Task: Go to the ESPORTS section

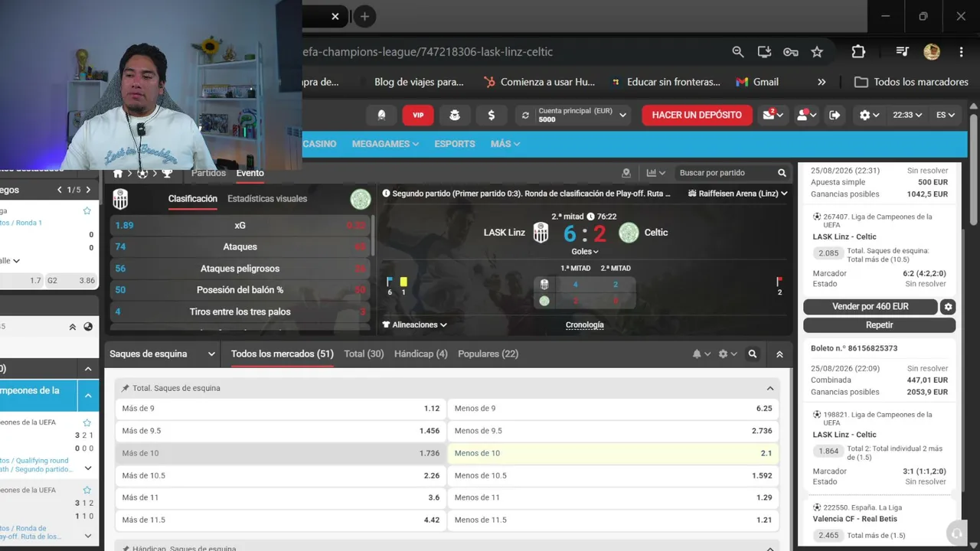Action: pyautogui.click(x=455, y=144)
